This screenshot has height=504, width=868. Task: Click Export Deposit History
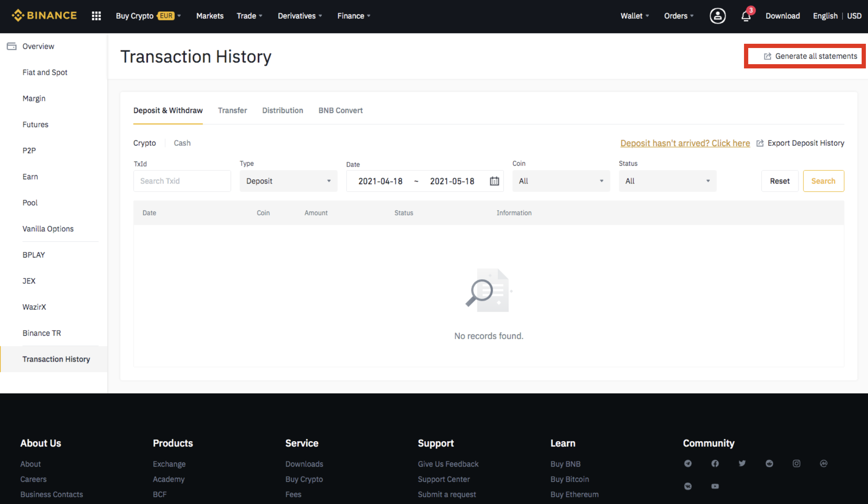pyautogui.click(x=806, y=143)
